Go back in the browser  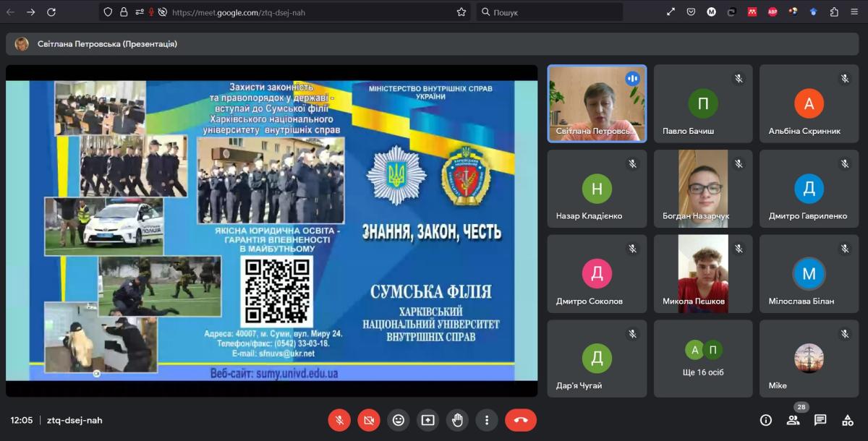pos(11,12)
